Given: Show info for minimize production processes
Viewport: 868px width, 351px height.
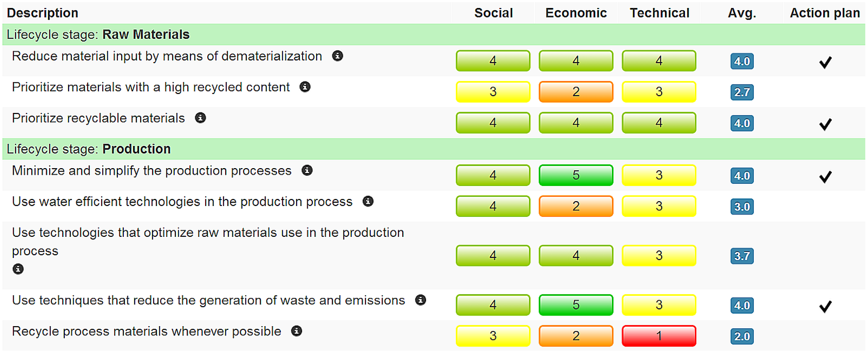Looking at the screenshot, I should [307, 170].
